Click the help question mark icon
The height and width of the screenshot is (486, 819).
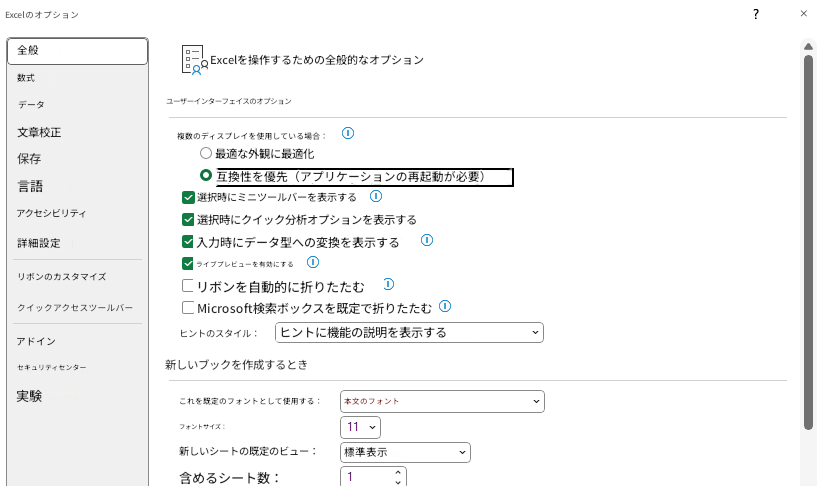(756, 14)
